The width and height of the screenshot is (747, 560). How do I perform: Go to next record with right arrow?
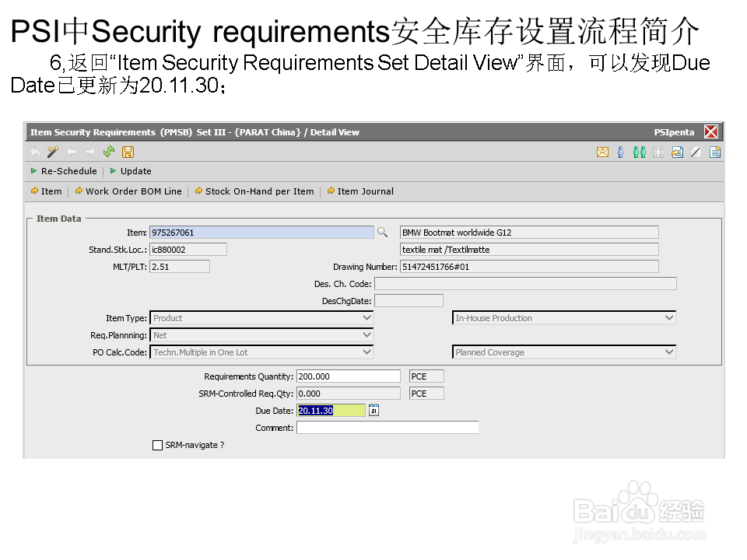(90, 152)
